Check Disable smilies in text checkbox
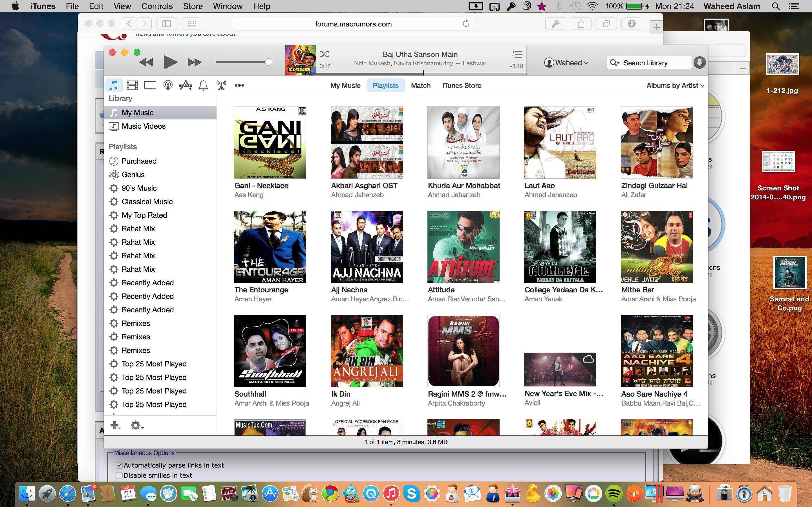The image size is (812, 507). 119,475
